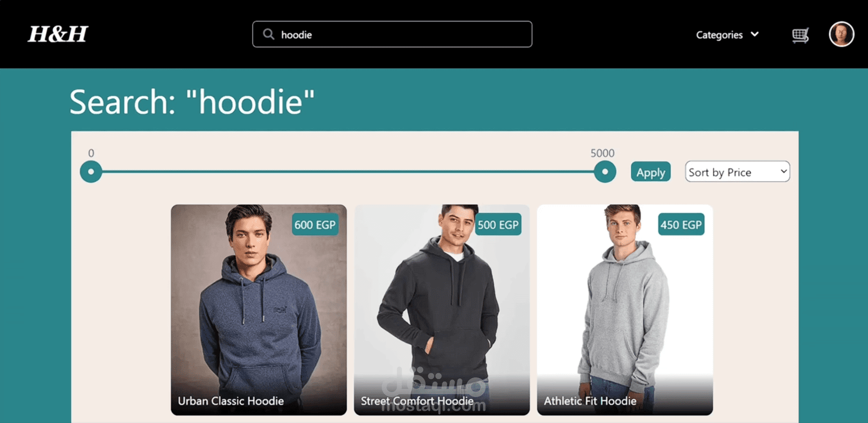The width and height of the screenshot is (868, 423).
Task: Open the Sort by Price dropdown
Action: (x=737, y=172)
